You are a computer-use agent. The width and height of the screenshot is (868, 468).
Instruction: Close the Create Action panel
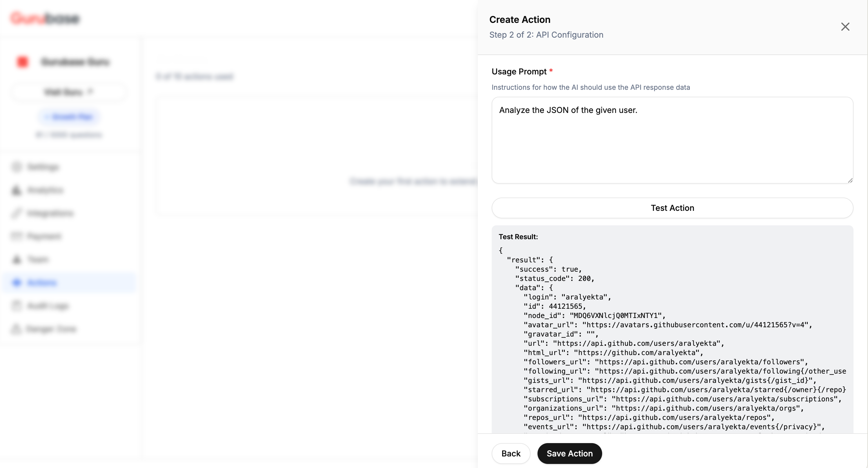[845, 27]
